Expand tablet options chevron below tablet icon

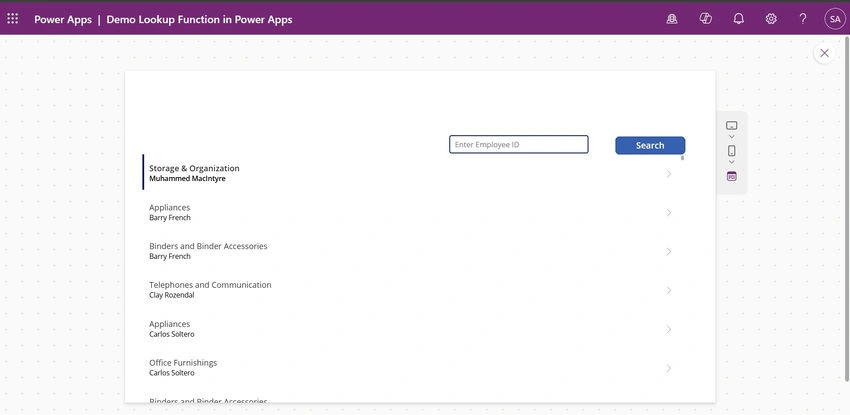731,137
